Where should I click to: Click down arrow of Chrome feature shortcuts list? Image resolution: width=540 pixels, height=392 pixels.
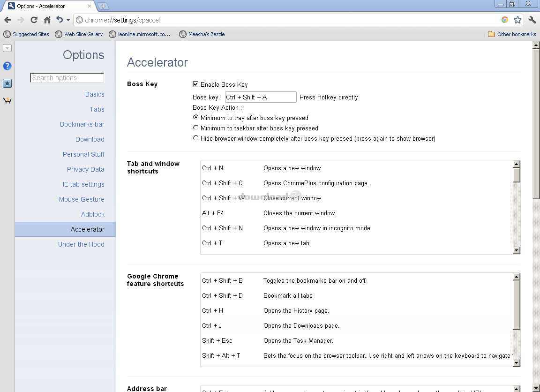516,363
